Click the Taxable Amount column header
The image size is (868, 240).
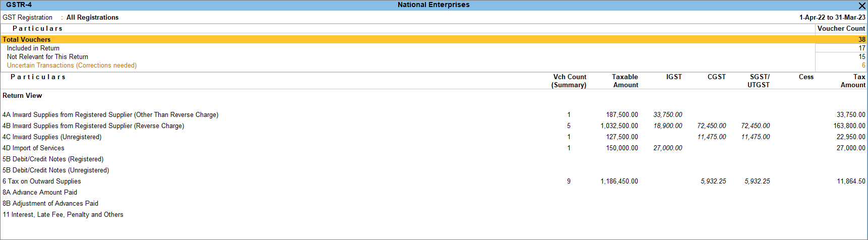coord(625,81)
